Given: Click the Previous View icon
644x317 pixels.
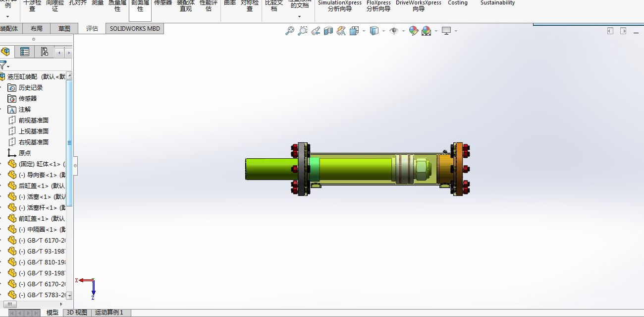Looking at the screenshot, I should (316, 31).
